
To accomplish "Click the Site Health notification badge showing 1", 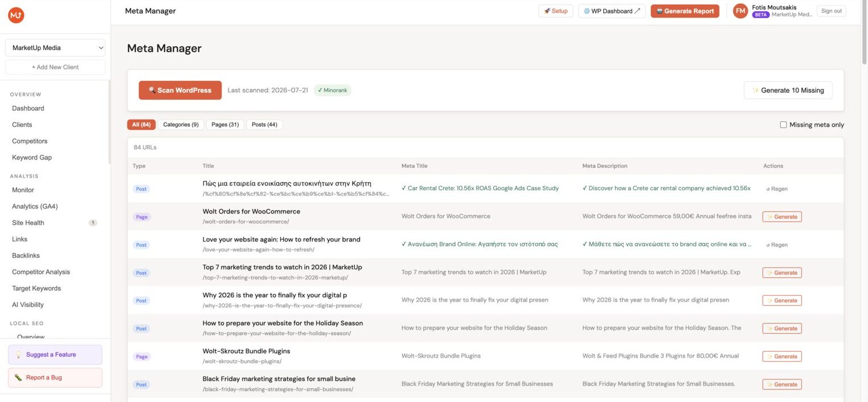I will coord(93,223).
